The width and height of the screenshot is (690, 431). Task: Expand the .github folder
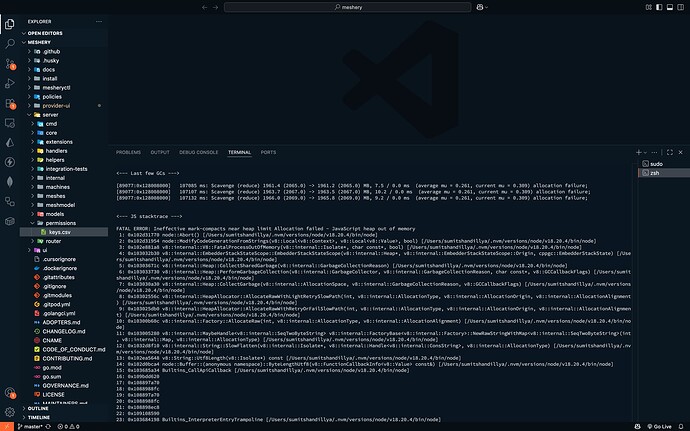(x=64, y=52)
